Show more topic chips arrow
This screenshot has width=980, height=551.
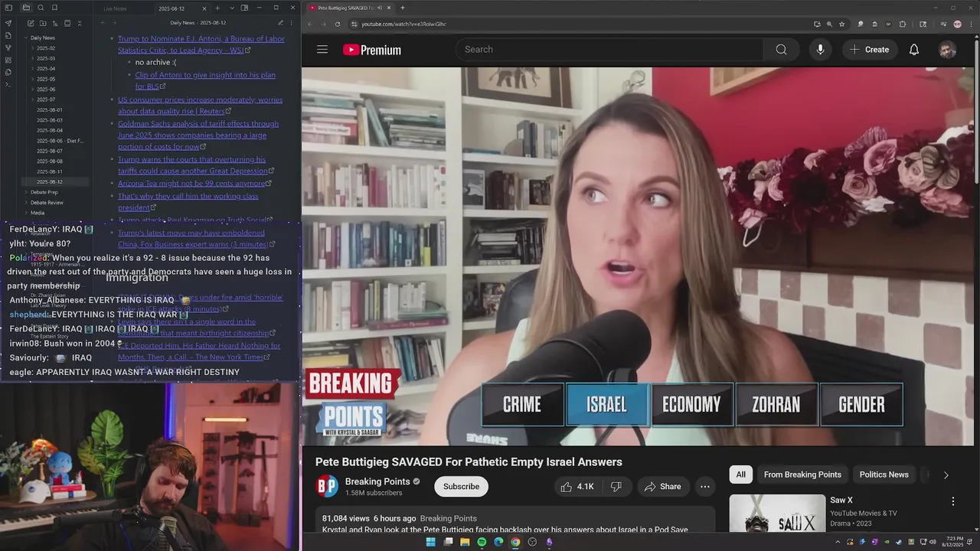tap(946, 475)
